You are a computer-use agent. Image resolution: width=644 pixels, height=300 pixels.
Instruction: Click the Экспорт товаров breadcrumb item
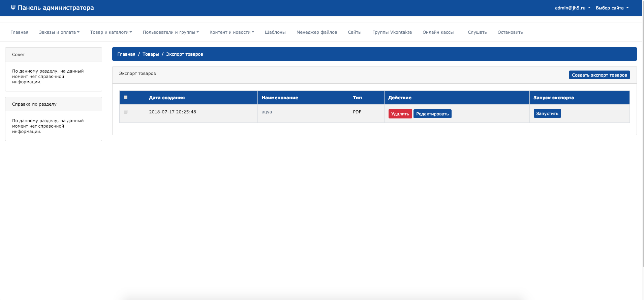click(185, 54)
